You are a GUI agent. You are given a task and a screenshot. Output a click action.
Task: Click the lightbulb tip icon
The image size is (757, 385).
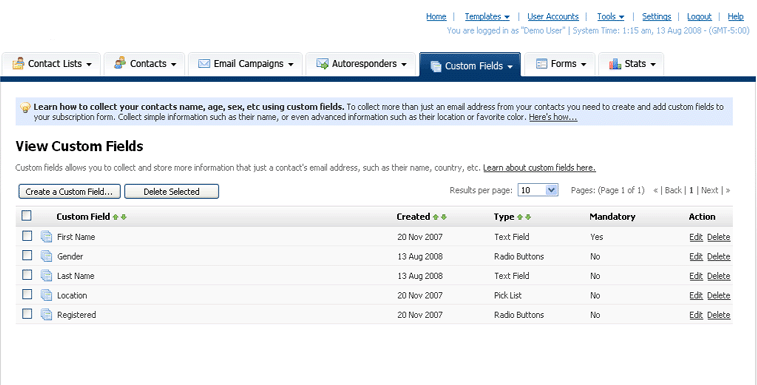tap(25, 108)
